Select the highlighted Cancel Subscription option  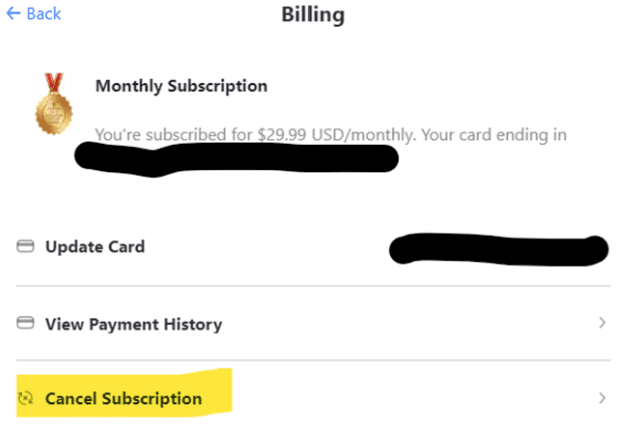click(x=124, y=399)
